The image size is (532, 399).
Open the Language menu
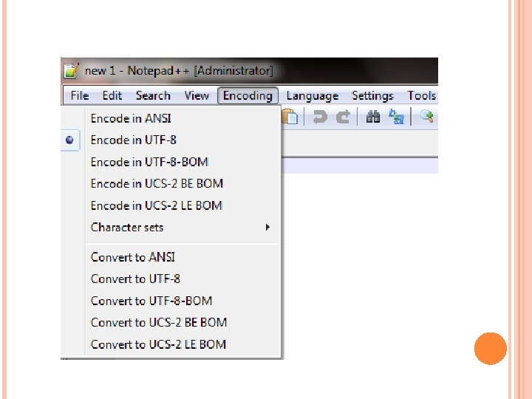[312, 95]
